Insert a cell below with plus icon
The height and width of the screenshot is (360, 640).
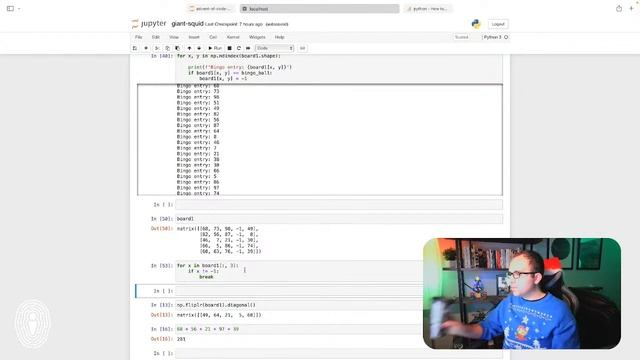(x=146, y=48)
